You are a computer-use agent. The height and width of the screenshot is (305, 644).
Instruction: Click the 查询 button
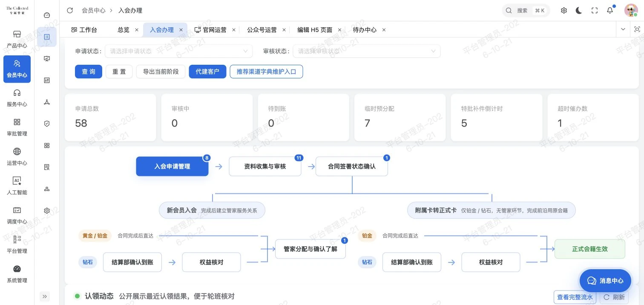click(89, 72)
